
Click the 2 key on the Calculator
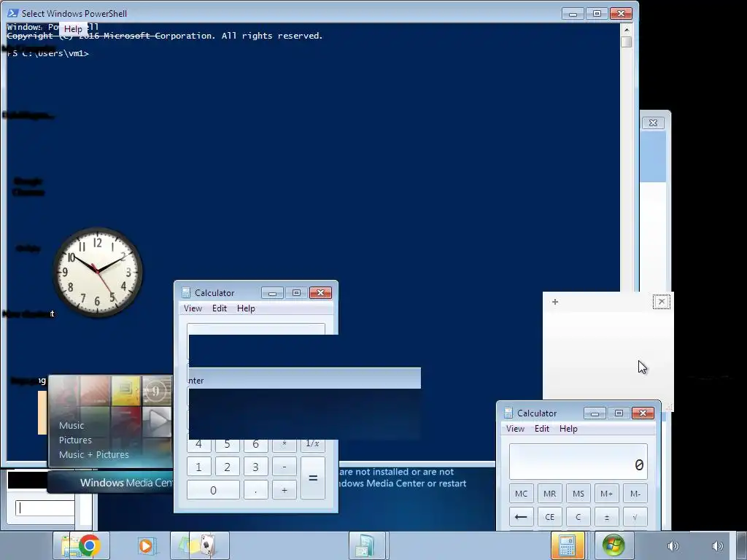coord(228,467)
